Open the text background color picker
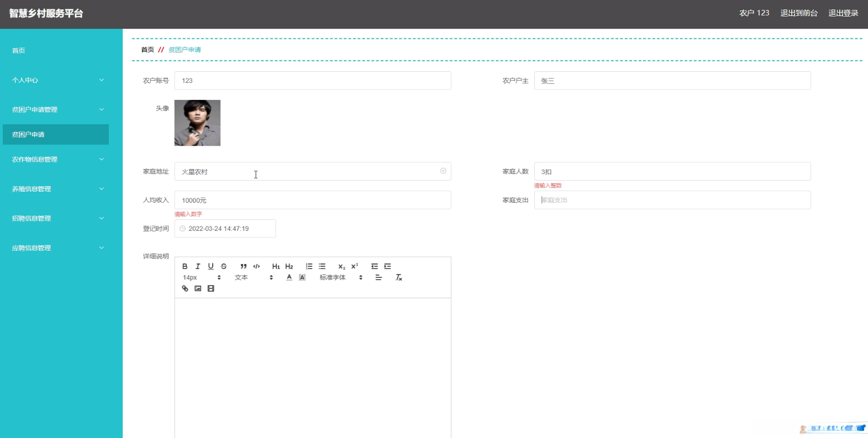Viewport: 868px width, 438px height. (x=302, y=277)
